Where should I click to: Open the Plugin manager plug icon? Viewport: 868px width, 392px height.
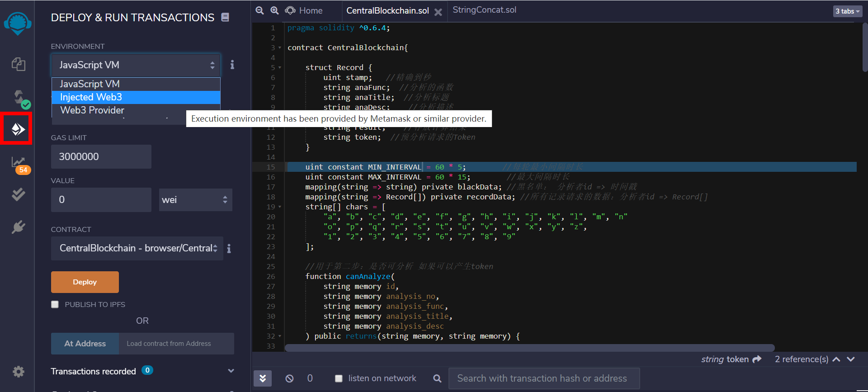coord(18,227)
